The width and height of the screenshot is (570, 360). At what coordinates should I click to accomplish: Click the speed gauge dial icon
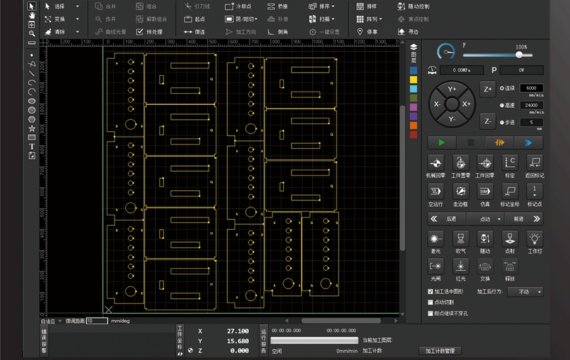(x=446, y=52)
